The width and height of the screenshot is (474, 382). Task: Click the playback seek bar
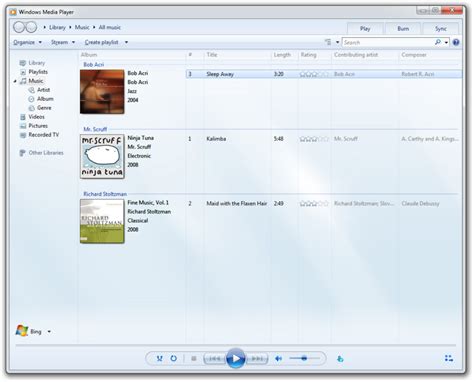(235, 345)
